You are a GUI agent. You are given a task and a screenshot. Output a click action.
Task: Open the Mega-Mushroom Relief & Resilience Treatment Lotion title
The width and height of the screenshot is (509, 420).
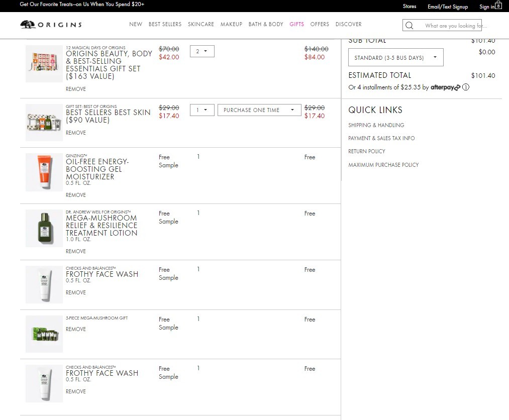101,225
